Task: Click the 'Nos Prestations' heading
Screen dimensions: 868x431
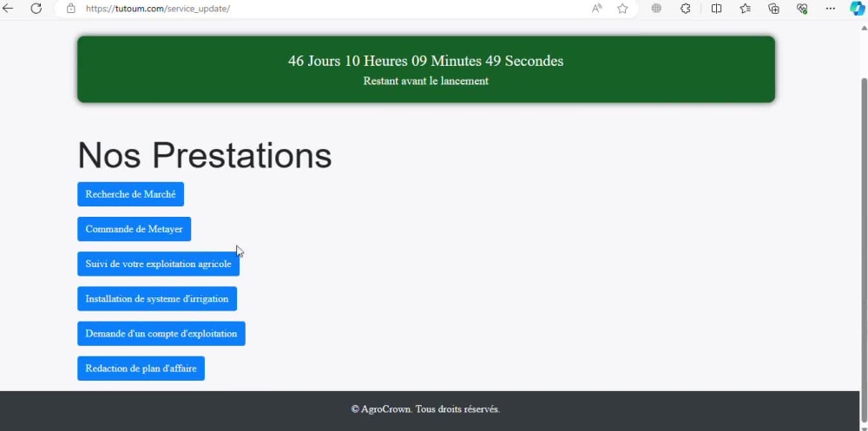Action: (204, 155)
